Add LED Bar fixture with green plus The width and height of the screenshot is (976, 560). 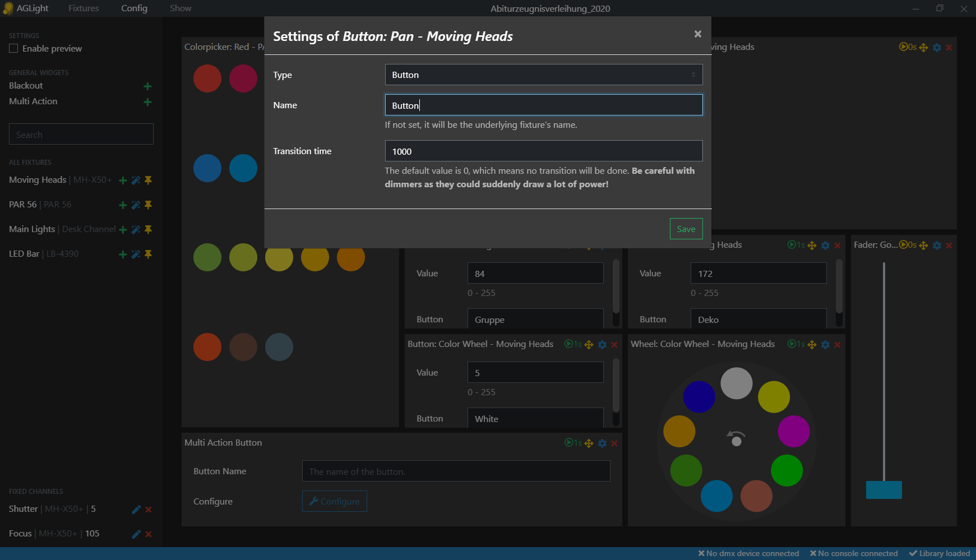[123, 254]
